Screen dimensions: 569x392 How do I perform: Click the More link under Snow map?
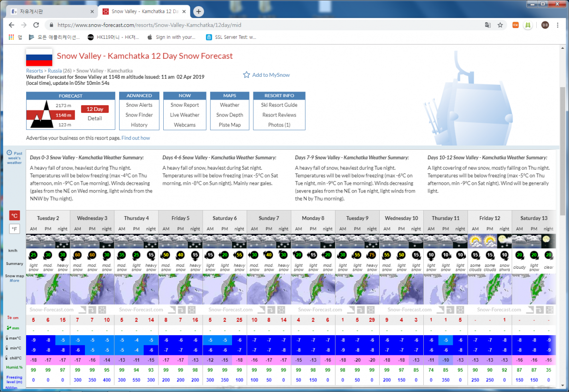(x=15, y=281)
